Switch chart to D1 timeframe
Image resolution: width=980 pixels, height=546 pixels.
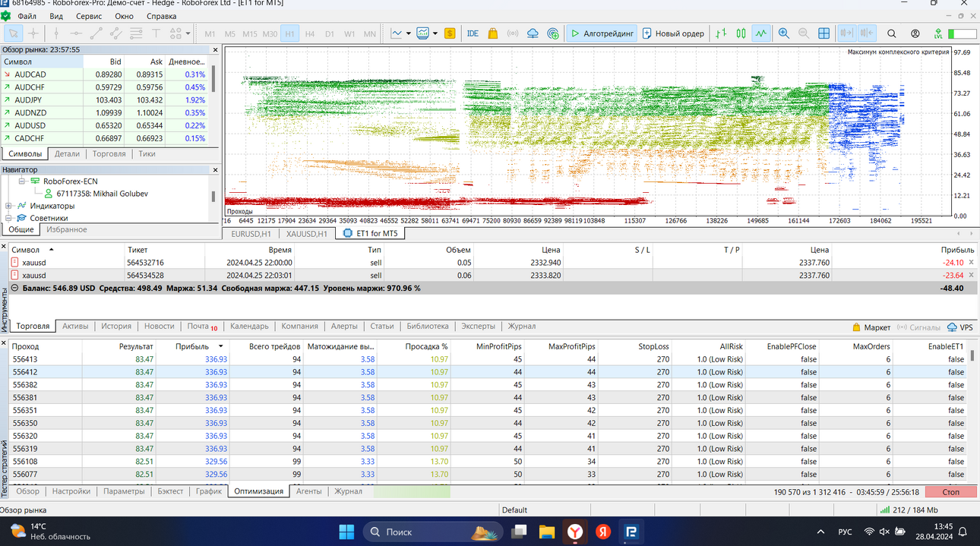point(330,33)
